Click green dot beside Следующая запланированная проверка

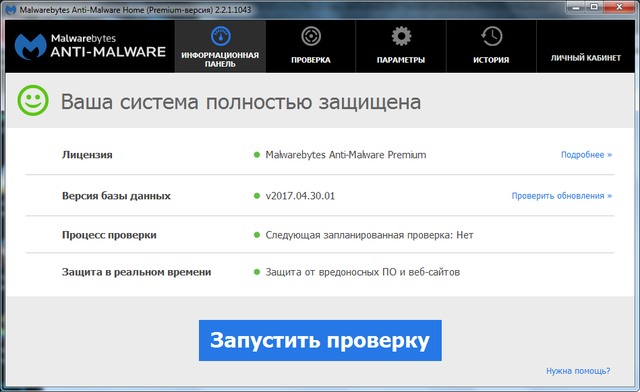(x=257, y=235)
